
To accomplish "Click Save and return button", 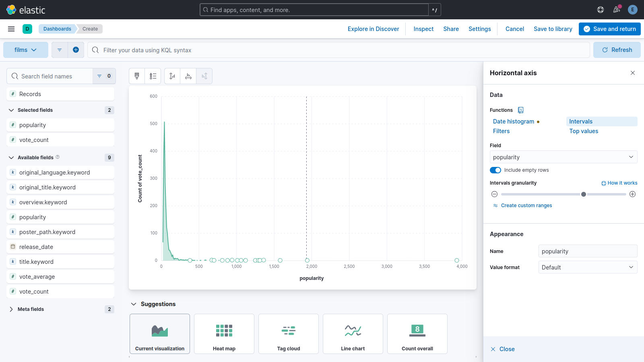I will click(x=609, y=29).
